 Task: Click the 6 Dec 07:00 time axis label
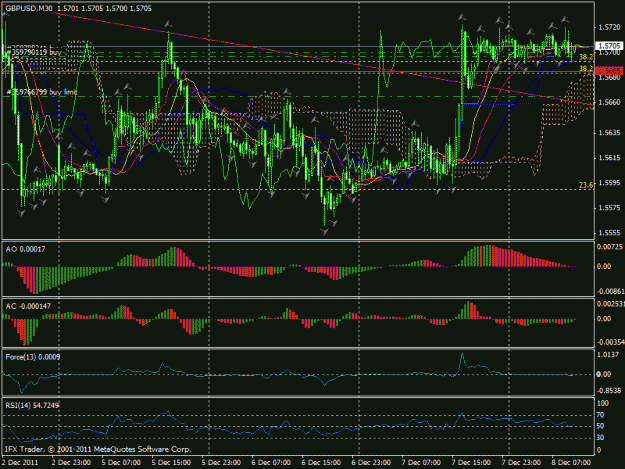tap(271, 463)
